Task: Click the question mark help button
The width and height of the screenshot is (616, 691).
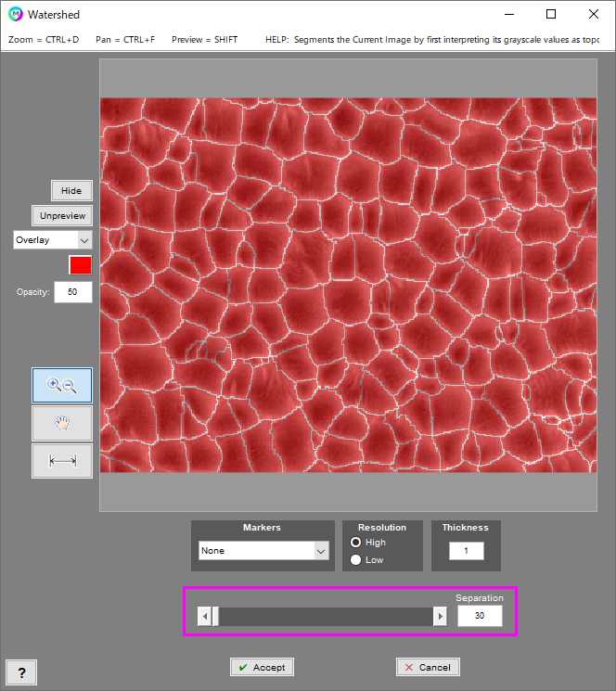Action: (21, 672)
